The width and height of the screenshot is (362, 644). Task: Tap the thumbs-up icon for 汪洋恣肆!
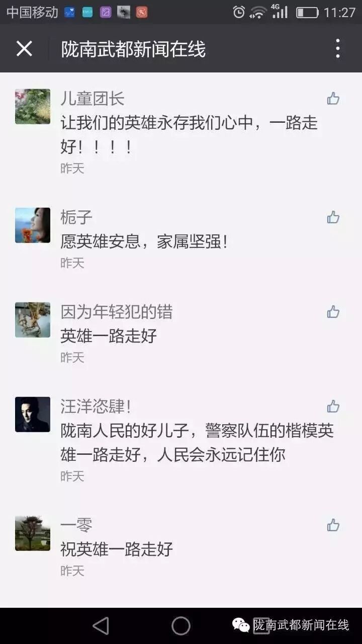pyautogui.click(x=333, y=407)
